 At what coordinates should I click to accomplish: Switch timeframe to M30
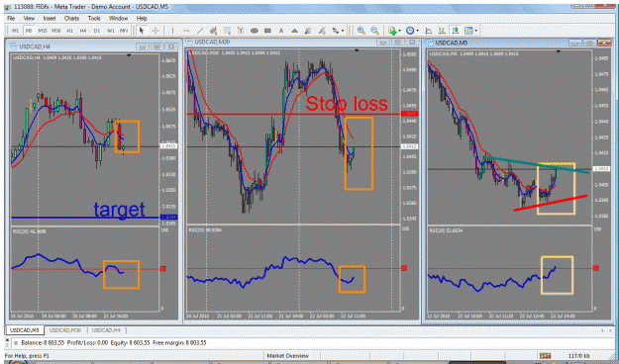coord(56,31)
